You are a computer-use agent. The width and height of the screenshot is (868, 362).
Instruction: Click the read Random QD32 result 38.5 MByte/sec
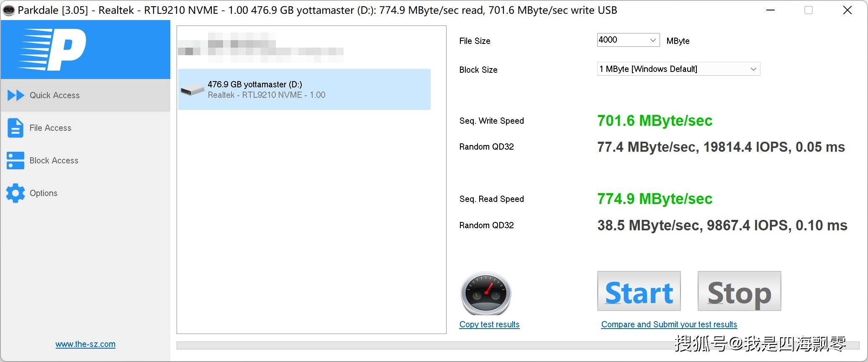pyautogui.click(x=722, y=226)
